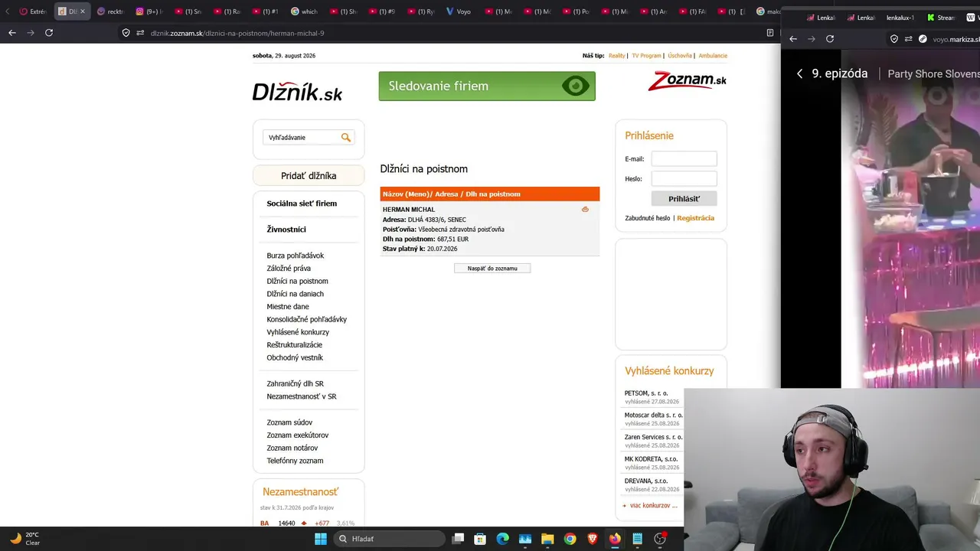The width and height of the screenshot is (980, 551).
Task: Open the Registrácia link
Action: 695,218
